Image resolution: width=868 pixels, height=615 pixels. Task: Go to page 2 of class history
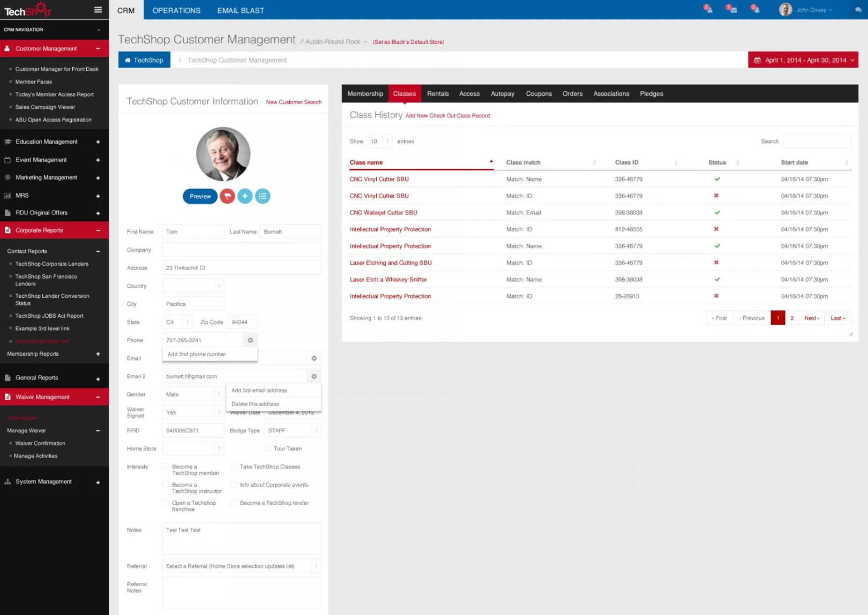[792, 318]
